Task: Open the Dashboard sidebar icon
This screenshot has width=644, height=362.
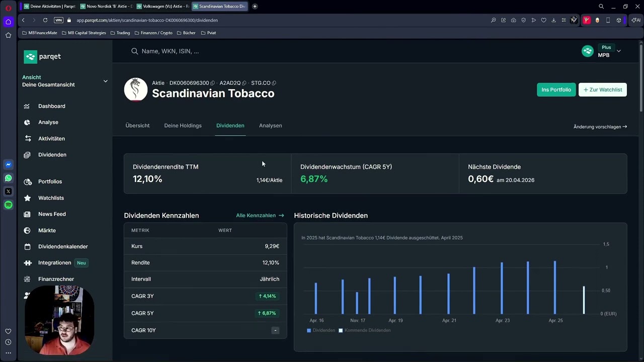Action: [x=27, y=106]
